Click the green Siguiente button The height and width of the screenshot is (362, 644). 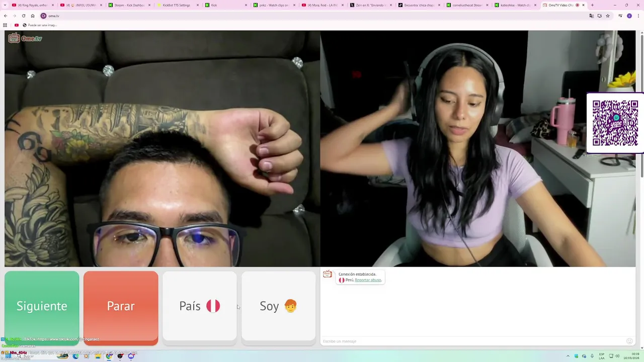point(42,308)
